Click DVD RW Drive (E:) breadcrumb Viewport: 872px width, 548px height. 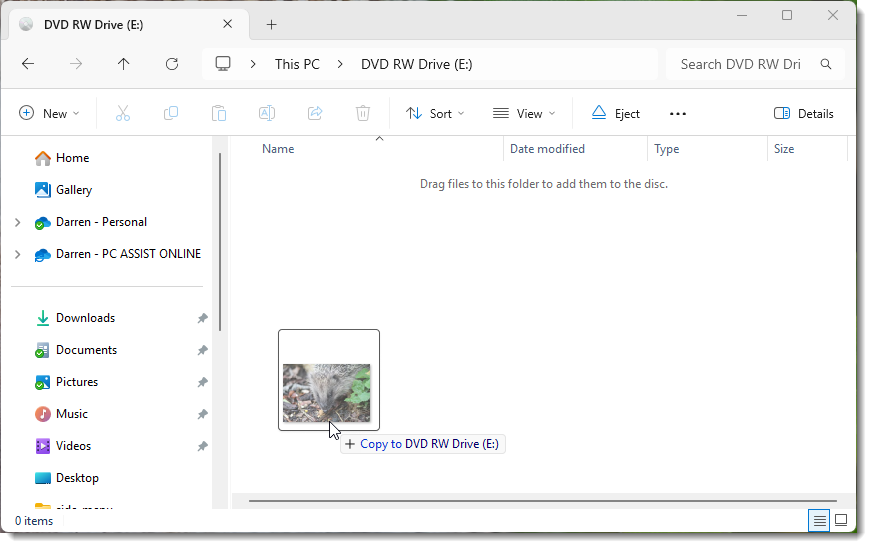click(x=417, y=65)
